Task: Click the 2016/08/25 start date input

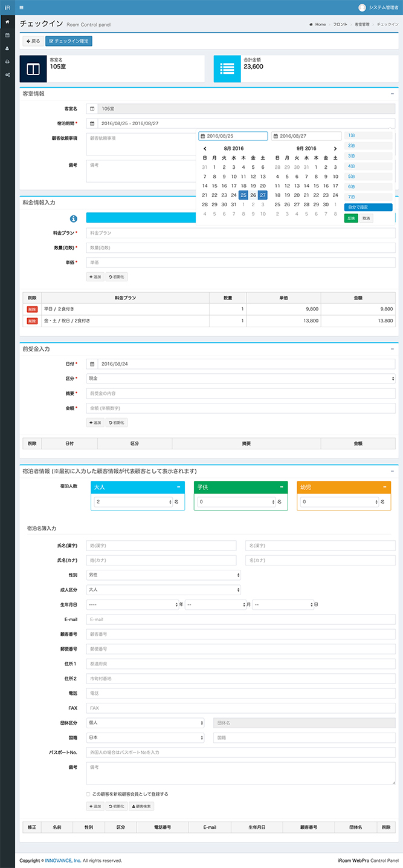Action: click(x=233, y=136)
